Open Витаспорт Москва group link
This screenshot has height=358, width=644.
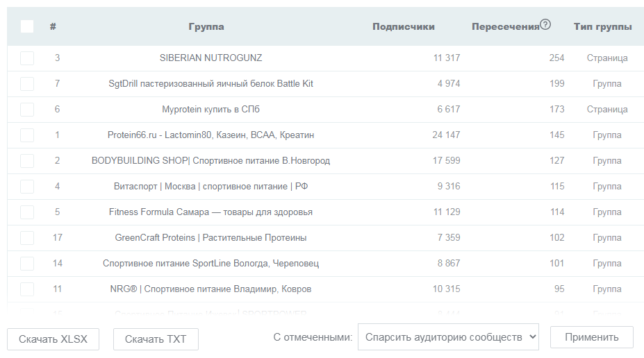210,187
